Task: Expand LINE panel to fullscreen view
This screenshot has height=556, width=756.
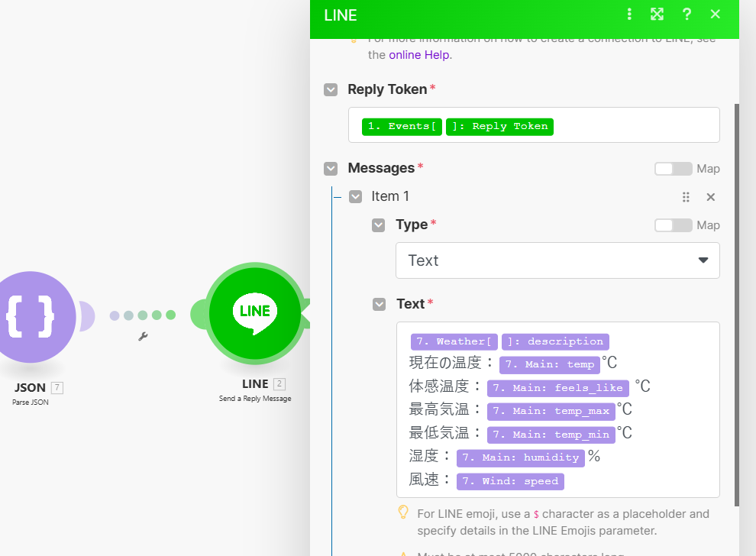Action: click(657, 14)
